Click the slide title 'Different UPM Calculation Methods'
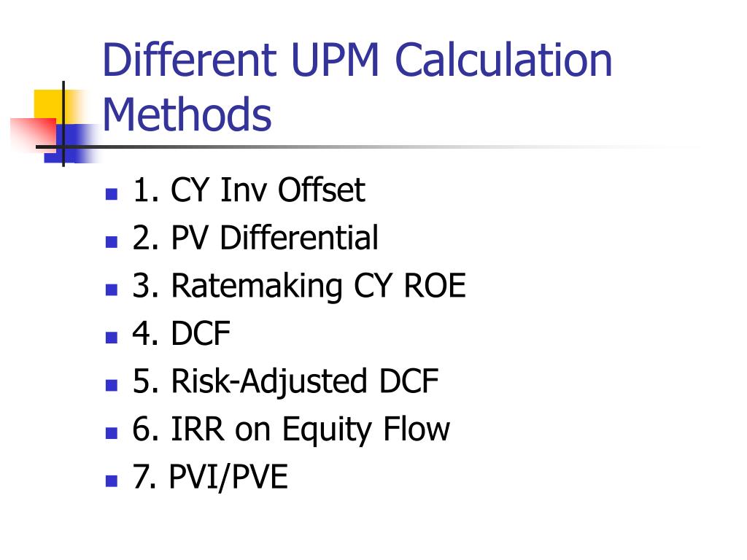This screenshot has width=747, height=560. tap(357, 86)
